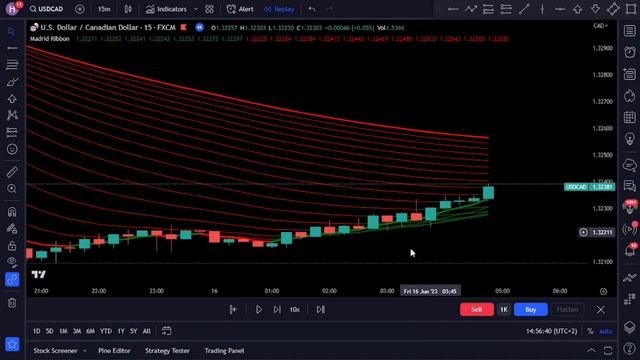
Task: Collapse the bottom panel chevron
Action: tap(591, 351)
